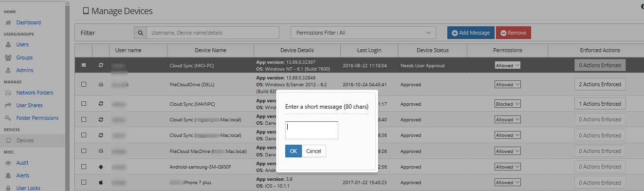Click drive icon on FileCloudDrive (DELL) row
644x191 pixels.
point(101,84)
